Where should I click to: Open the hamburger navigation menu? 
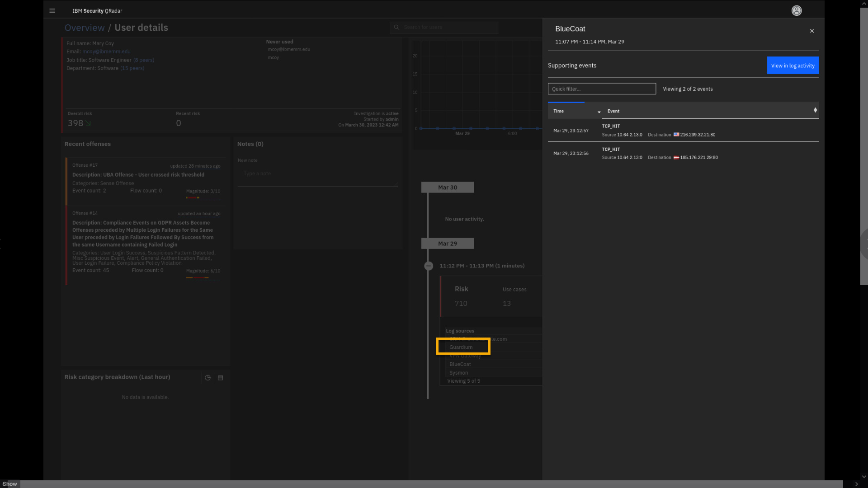point(52,10)
